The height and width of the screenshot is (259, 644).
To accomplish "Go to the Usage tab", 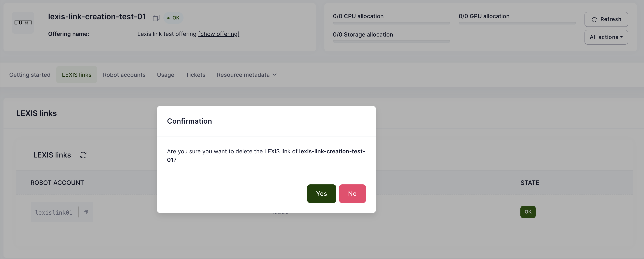I will click(165, 75).
